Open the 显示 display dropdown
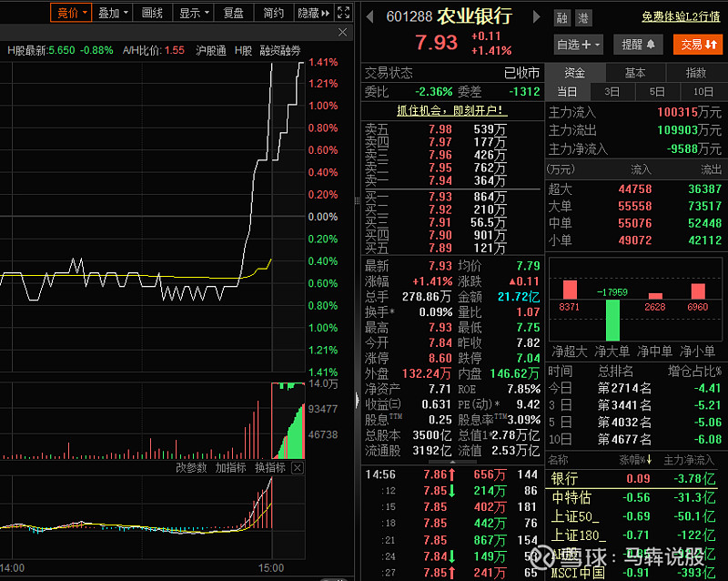Viewport: 728px width, 581px height. point(193,13)
